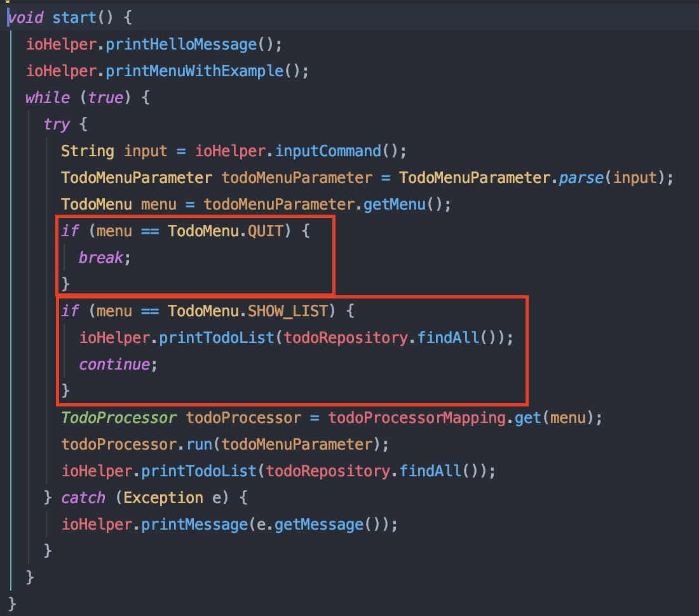Image resolution: width=699 pixels, height=616 pixels.
Task: Click the 'try' keyword
Action: (x=57, y=124)
